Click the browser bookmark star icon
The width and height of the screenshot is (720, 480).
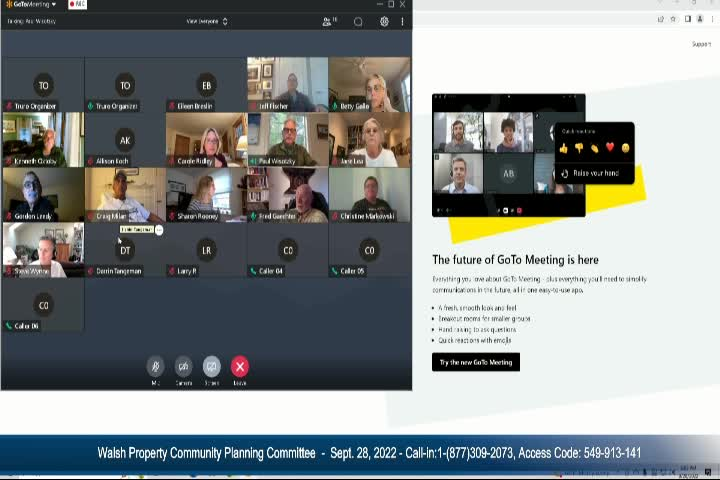(674, 19)
